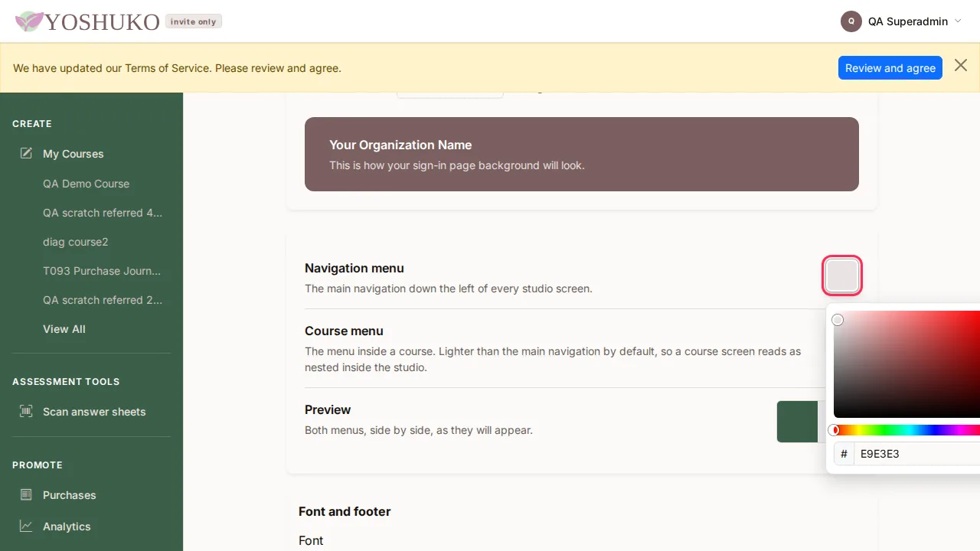Click the hex color input E9E3E3

point(919,454)
